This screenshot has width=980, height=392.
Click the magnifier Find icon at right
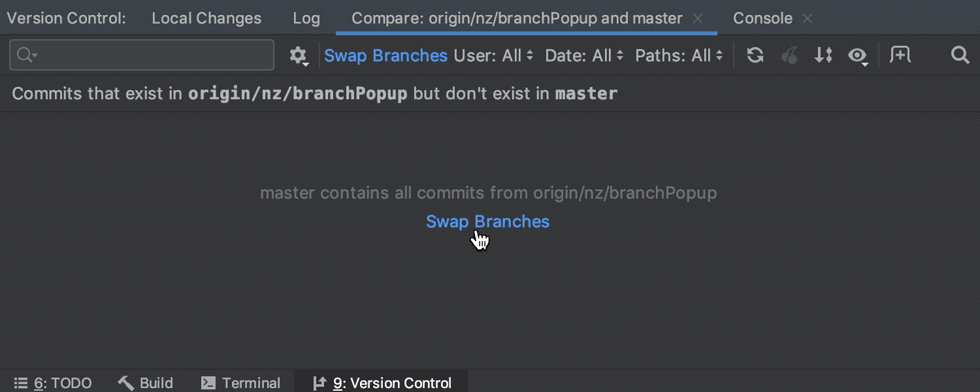960,56
